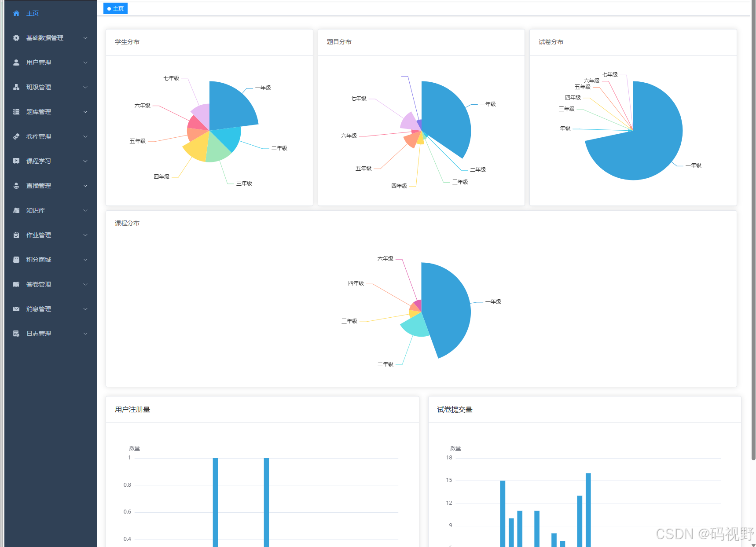The image size is (756, 547).
Task: Click the 七年级 label in 学生分布 chart
Action: click(171, 78)
